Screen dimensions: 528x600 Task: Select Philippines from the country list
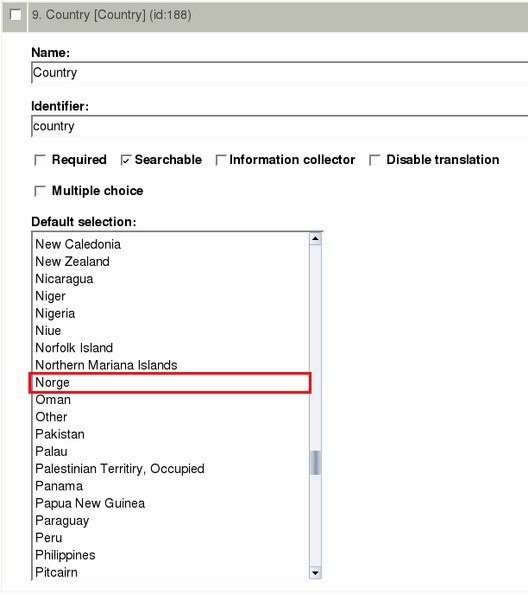coord(171,555)
